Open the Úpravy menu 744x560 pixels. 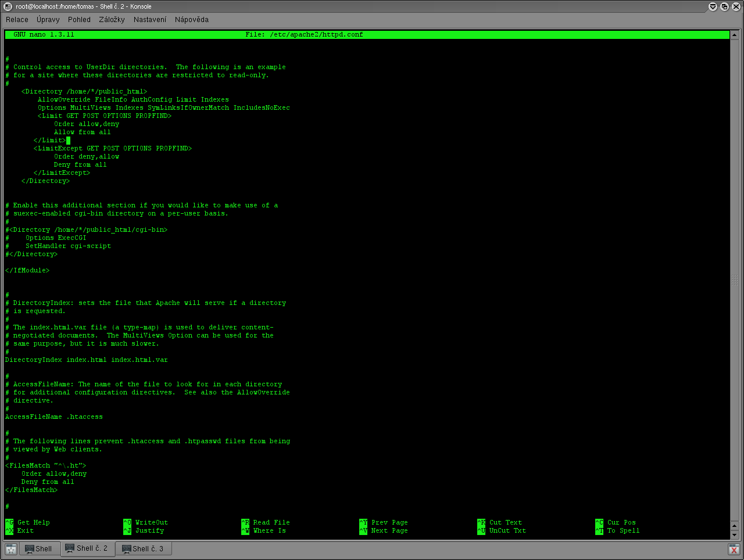tap(48, 19)
